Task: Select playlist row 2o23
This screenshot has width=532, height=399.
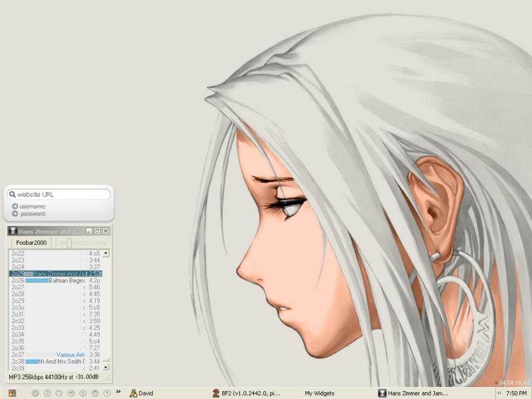Action: pyautogui.click(x=56, y=260)
